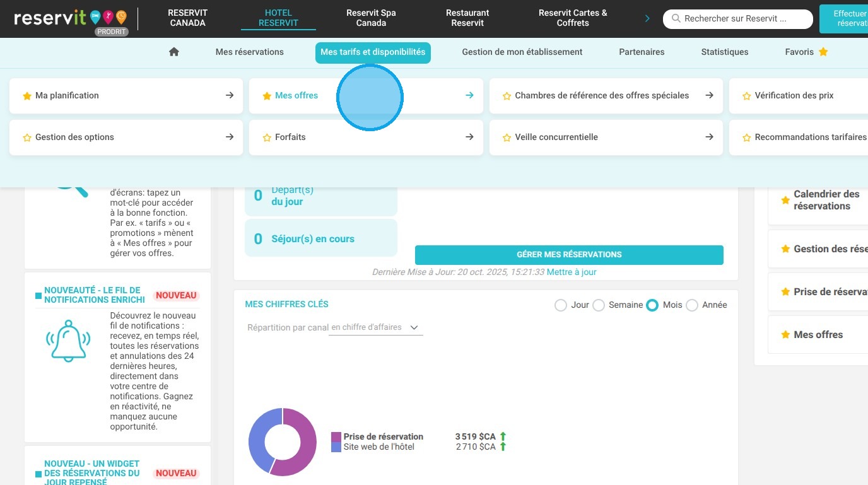Click star beside Prise de réservation favorite
Screen dimensions: 868x485
(x=785, y=292)
